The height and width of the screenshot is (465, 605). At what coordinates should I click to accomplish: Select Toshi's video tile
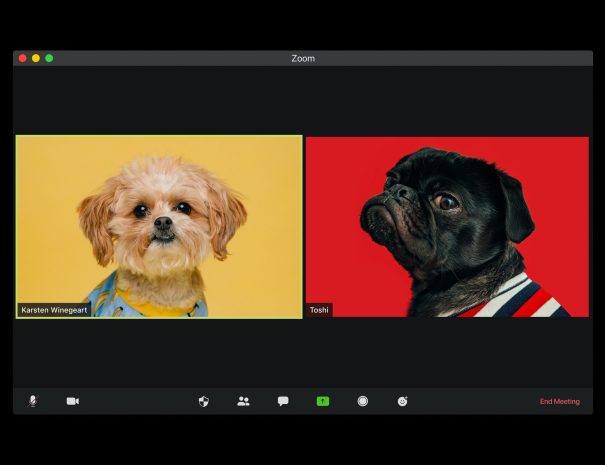tap(447, 227)
